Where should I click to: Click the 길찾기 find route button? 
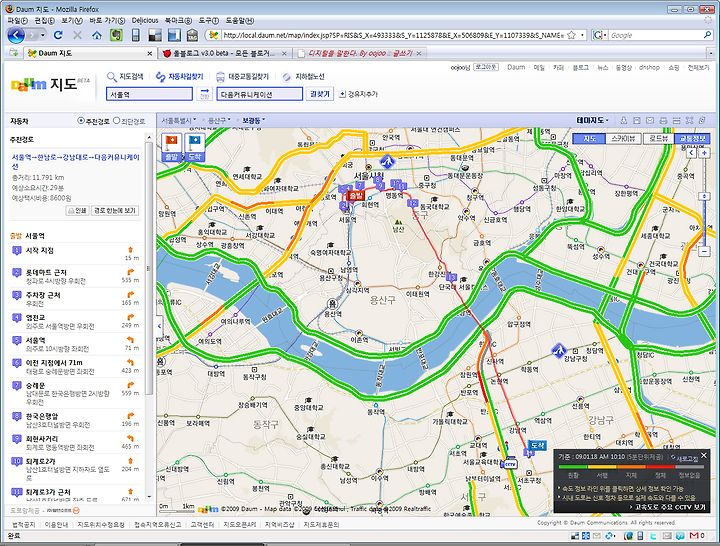(x=320, y=94)
